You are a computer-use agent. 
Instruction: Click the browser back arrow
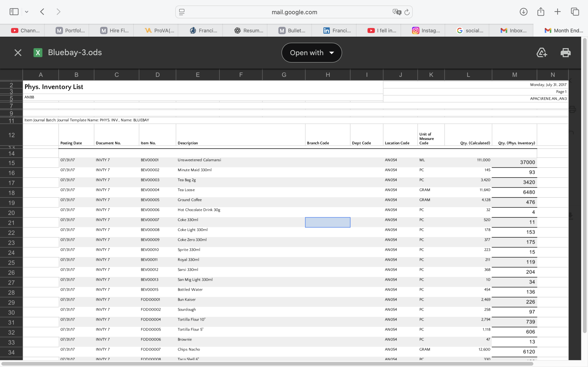42,12
